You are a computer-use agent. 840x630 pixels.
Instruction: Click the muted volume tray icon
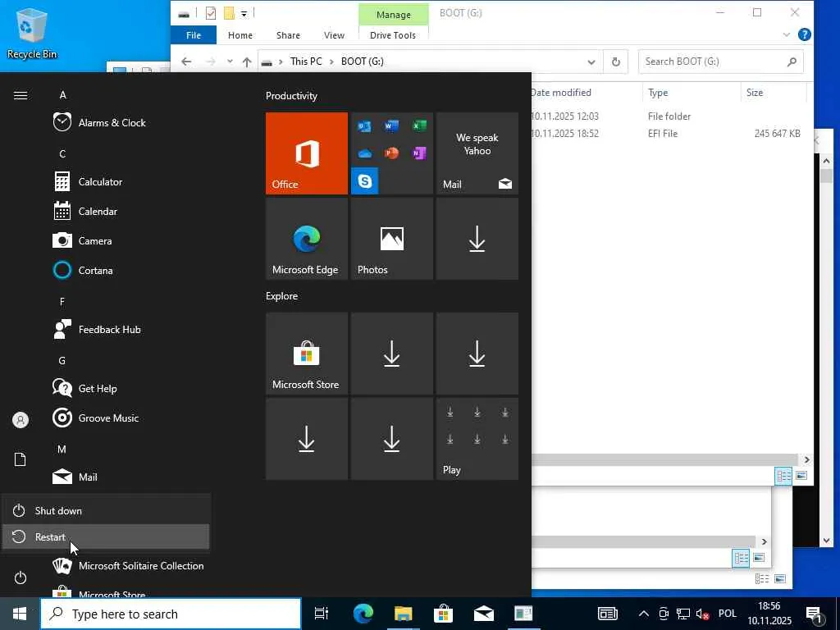coord(702,614)
